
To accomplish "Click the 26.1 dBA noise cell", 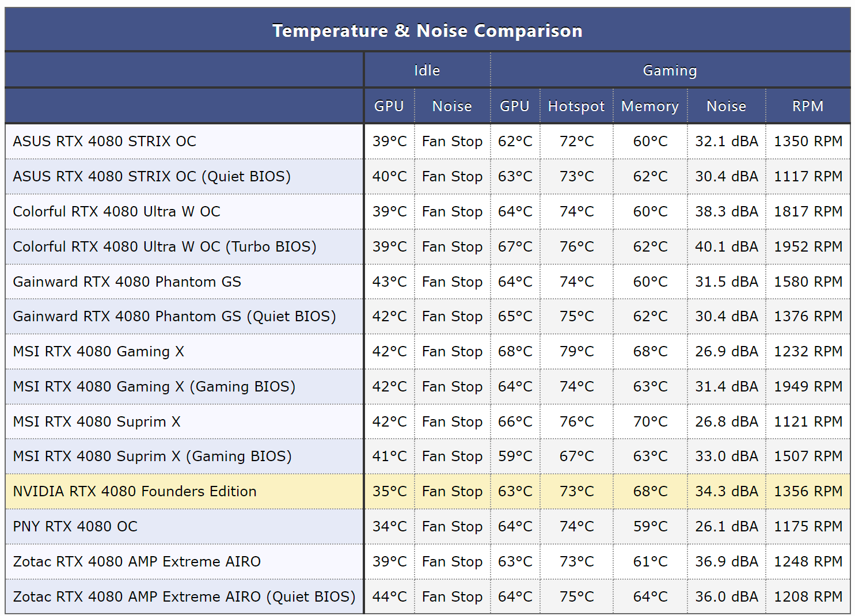I will [726, 526].
